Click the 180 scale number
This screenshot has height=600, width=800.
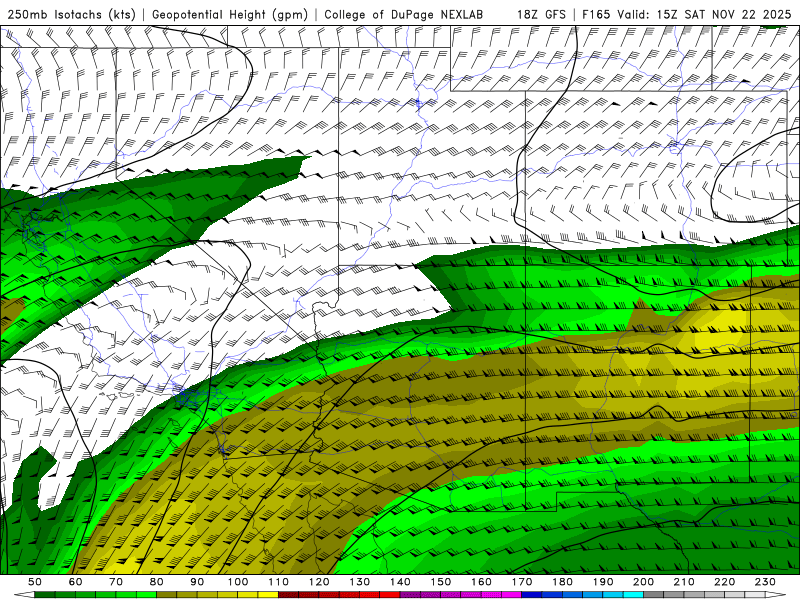click(562, 582)
